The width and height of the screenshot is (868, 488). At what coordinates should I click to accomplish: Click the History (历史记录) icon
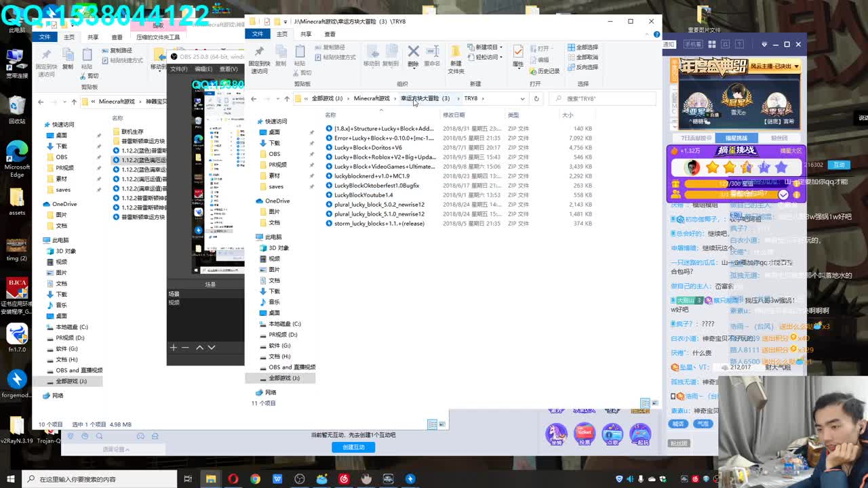tap(547, 71)
